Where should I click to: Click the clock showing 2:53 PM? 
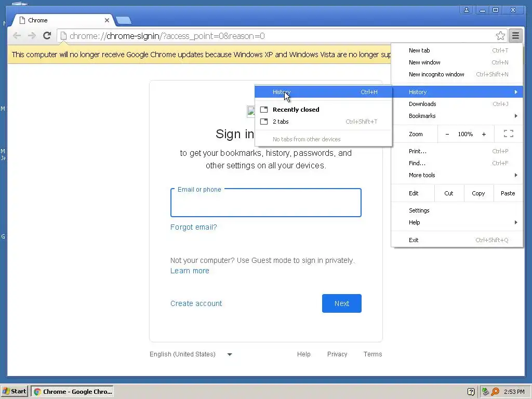pos(514,392)
